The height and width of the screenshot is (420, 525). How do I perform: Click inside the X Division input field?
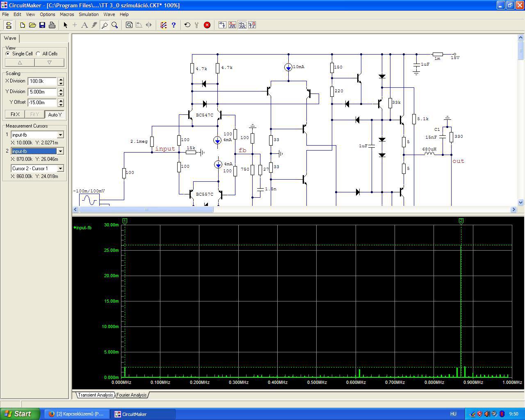(42, 81)
